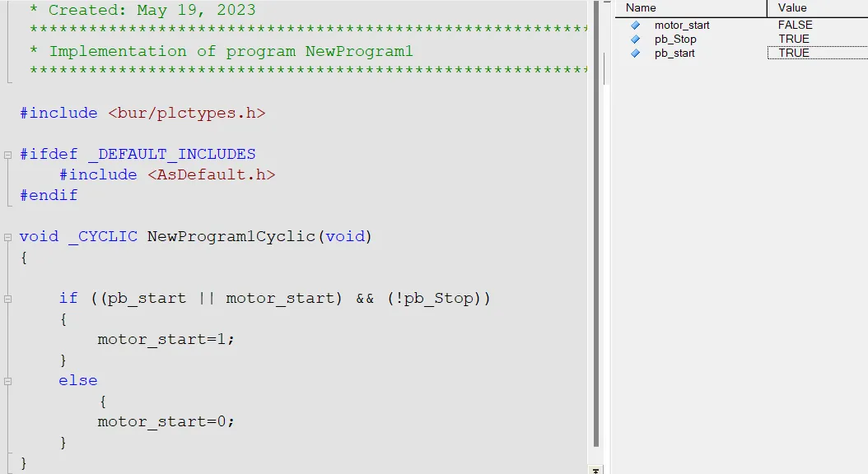Place cursor on motor_start=1; line

click(x=166, y=339)
